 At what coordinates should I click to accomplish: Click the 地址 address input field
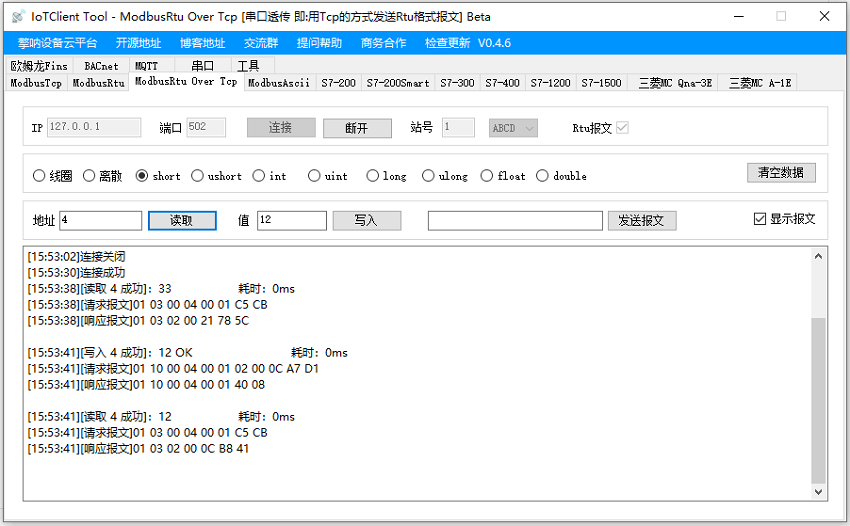pyautogui.click(x=101, y=221)
